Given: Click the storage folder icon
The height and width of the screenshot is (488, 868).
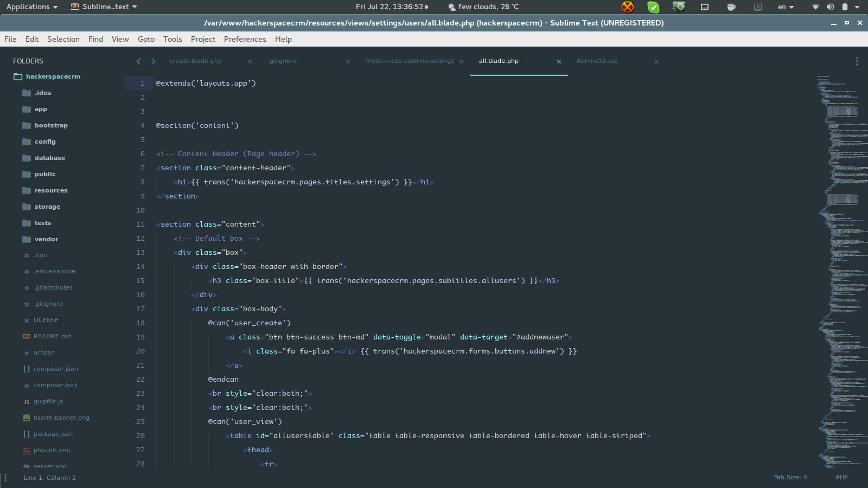Looking at the screenshot, I should [x=27, y=207].
